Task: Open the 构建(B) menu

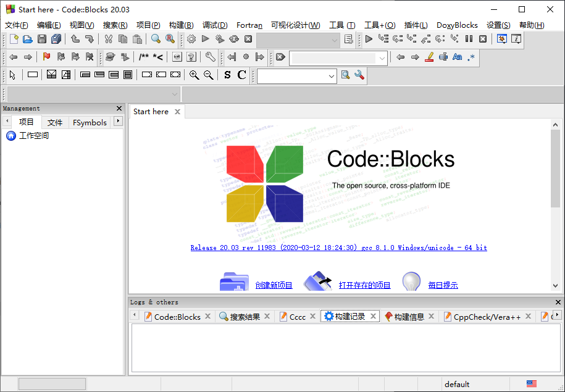Action: (x=182, y=25)
